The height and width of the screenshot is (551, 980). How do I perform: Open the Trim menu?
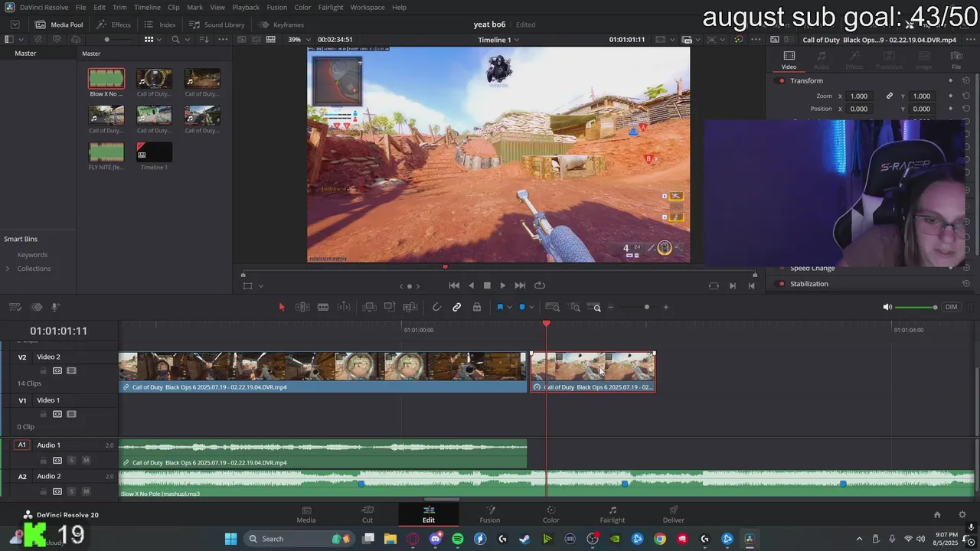point(119,7)
